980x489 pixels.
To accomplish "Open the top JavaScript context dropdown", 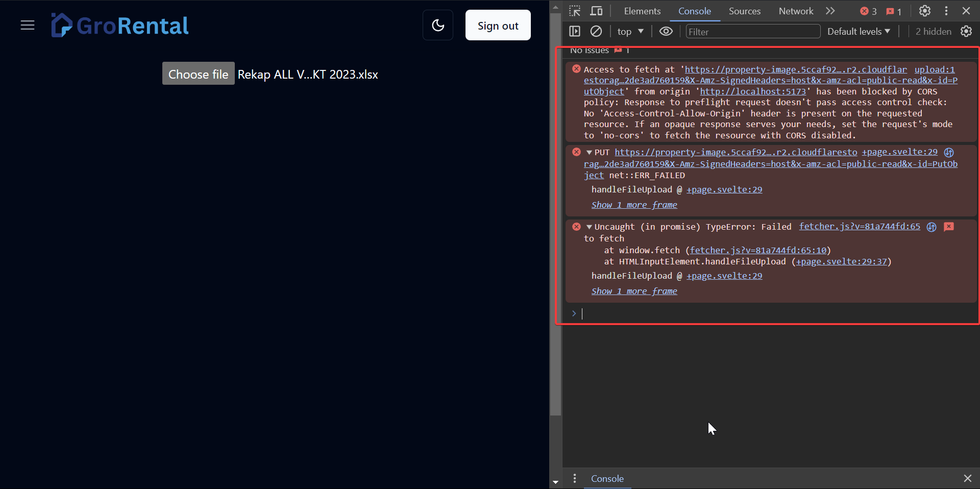I will pyautogui.click(x=630, y=31).
